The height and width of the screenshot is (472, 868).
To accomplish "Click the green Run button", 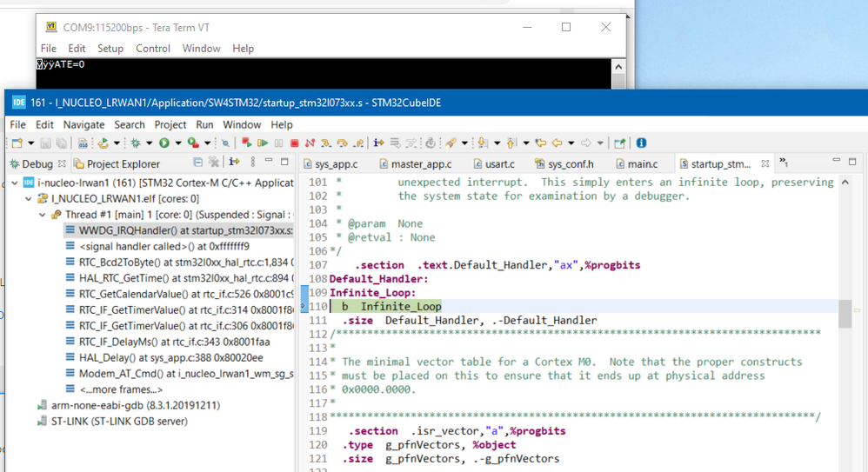I will pyautogui.click(x=164, y=143).
